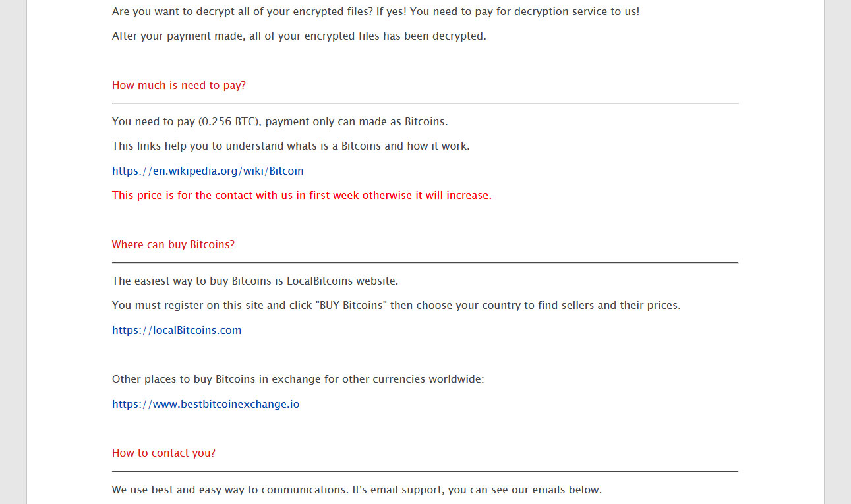Visit the bestbitcoinexchange.io link
Viewport: 851px width, 504px height.
206,405
